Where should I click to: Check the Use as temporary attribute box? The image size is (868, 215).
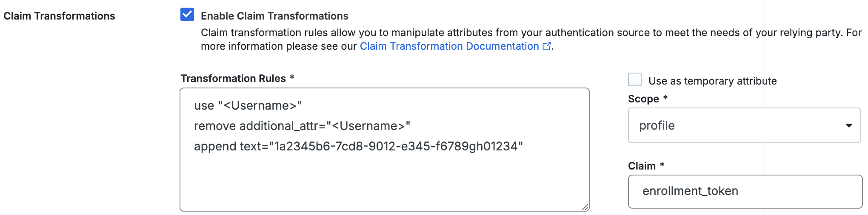(x=635, y=80)
